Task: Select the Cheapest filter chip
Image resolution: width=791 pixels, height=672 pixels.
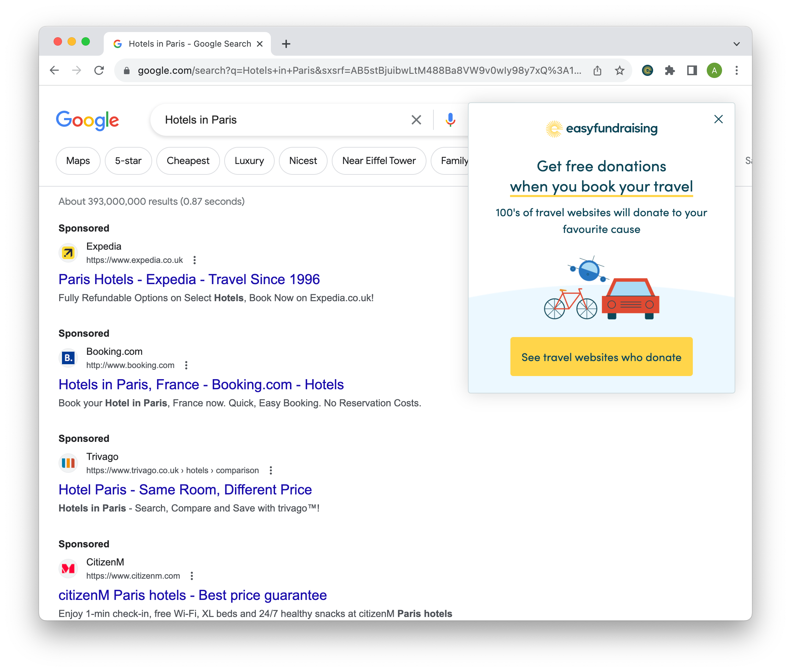Action: [x=188, y=161]
